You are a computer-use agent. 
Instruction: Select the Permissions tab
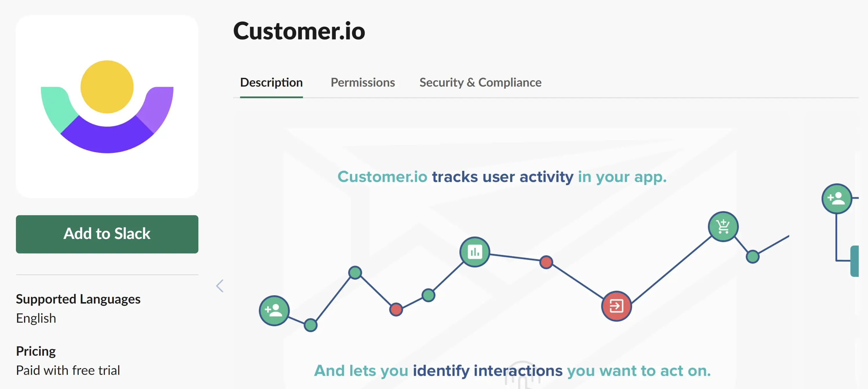point(363,83)
